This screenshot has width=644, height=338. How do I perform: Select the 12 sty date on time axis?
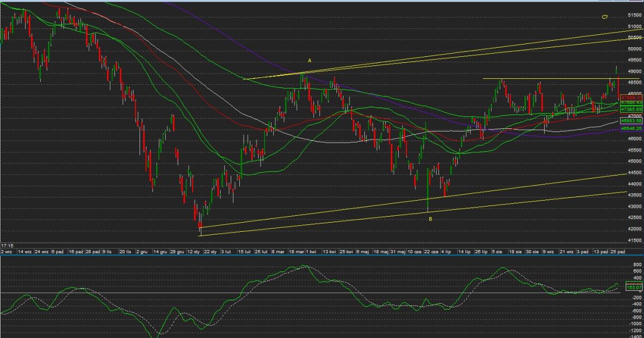194,251
